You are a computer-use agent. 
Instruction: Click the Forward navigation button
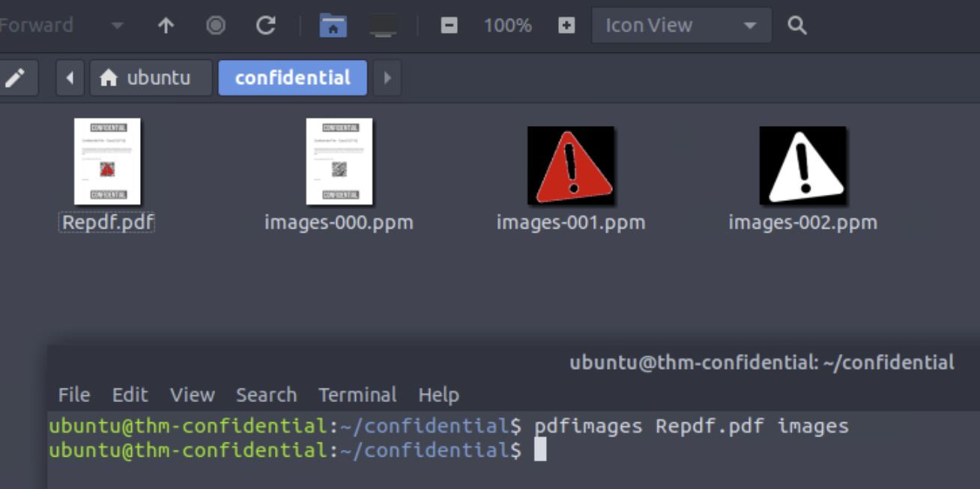37,25
